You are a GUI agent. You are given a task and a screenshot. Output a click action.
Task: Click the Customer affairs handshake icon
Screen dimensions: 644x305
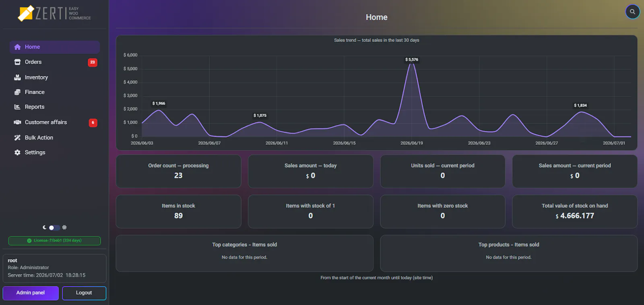pyautogui.click(x=17, y=122)
